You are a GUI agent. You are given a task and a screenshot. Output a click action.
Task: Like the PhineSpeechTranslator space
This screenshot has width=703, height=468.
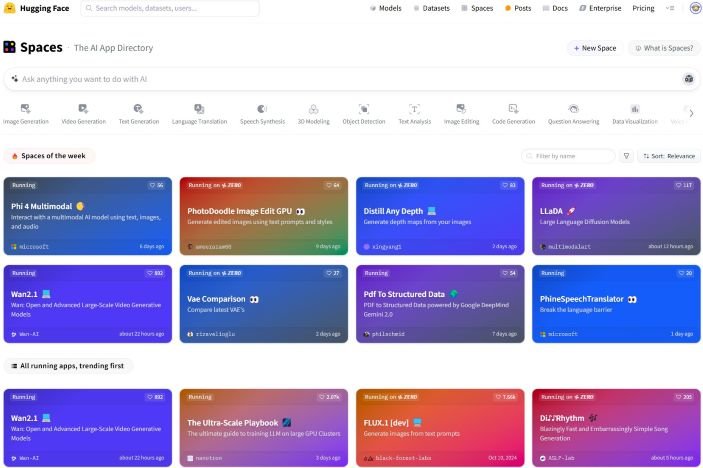(x=685, y=273)
